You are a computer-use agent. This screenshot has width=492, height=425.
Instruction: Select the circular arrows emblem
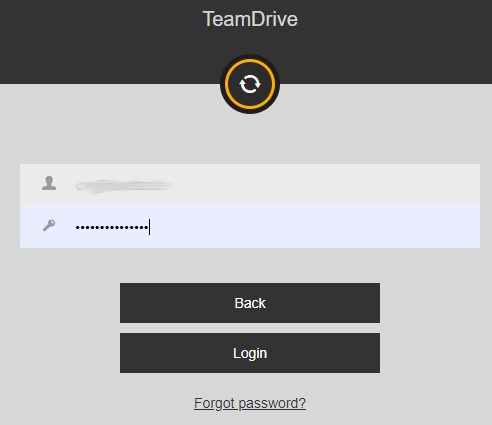(x=250, y=84)
